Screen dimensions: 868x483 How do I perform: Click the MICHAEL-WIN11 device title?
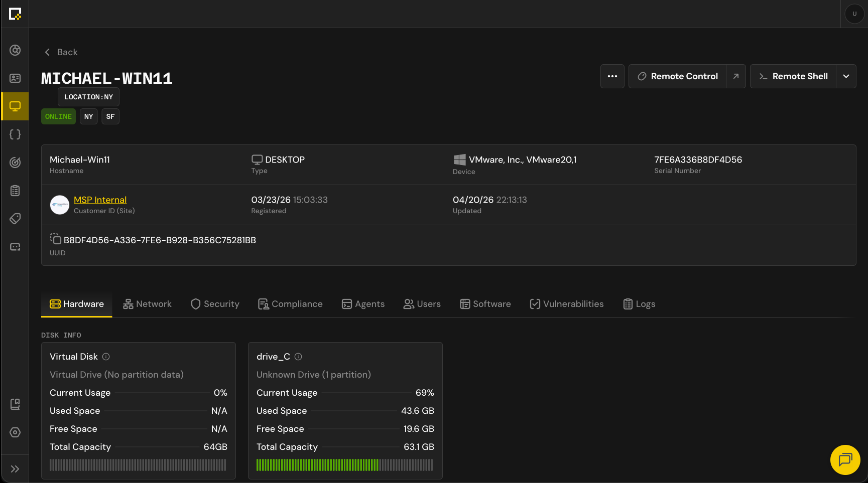[x=107, y=78]
